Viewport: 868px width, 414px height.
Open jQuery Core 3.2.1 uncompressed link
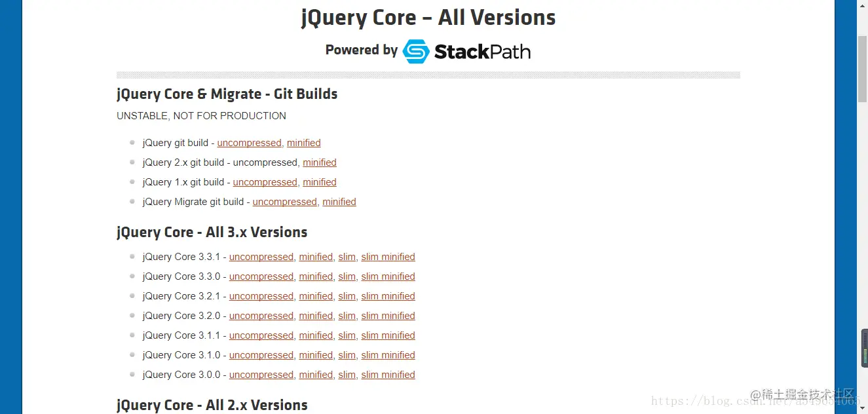pyautogui.click(x=261, y=296)
